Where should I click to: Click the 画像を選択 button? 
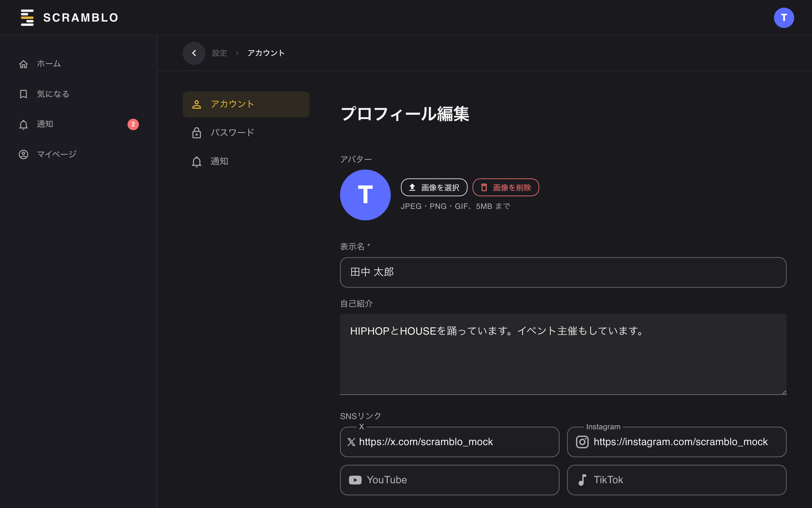pyautogui.click(x=434, y=187)
